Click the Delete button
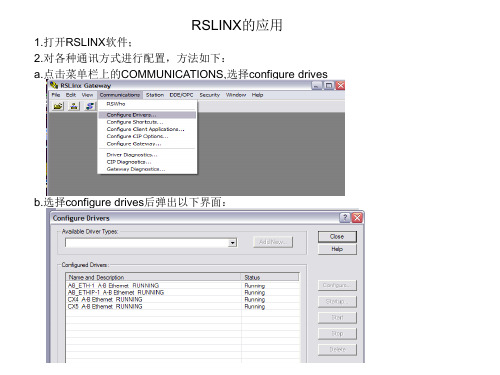 [x=337, y=350]
